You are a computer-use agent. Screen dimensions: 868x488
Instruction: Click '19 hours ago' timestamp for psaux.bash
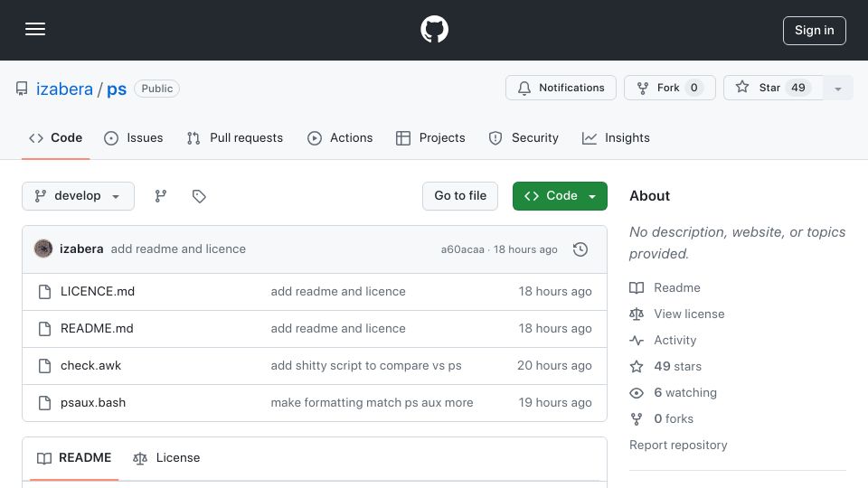click(554, 403)
